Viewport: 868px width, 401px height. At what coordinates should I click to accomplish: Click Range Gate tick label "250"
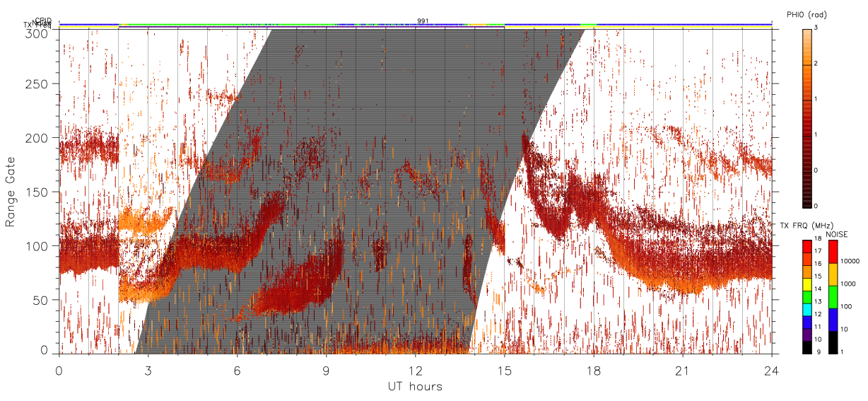click(38, 83)
